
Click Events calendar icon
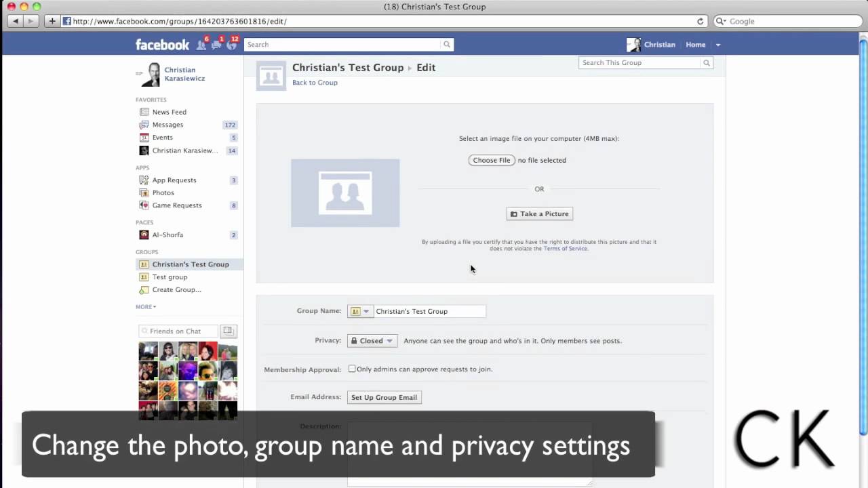pyautogui.click(x=144, y=138)
